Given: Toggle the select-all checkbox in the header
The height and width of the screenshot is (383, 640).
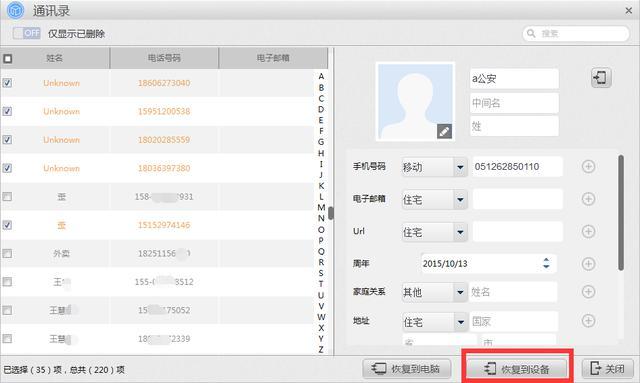Looking at the screenshot, I should [7, 59].
